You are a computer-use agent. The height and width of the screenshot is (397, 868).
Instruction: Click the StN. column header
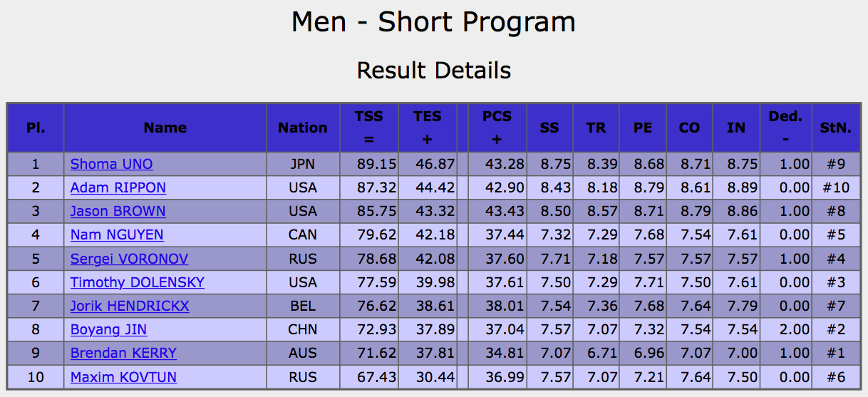[836, 128]
